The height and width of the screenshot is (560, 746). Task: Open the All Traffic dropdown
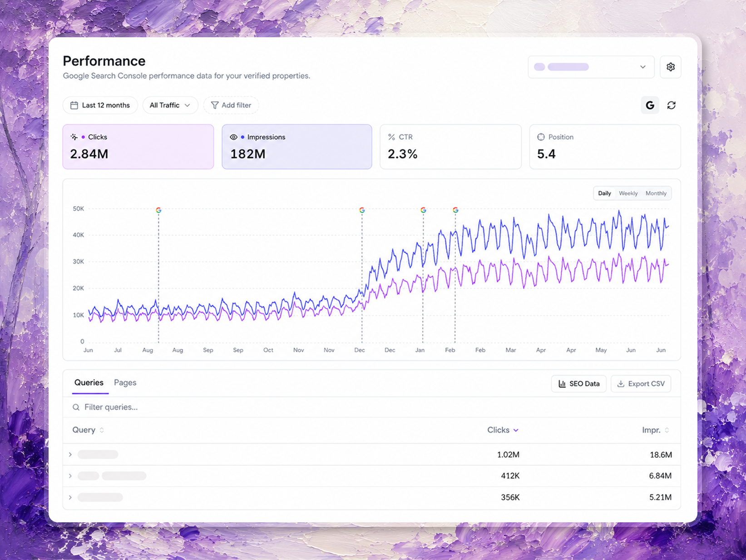click(170, 105)
